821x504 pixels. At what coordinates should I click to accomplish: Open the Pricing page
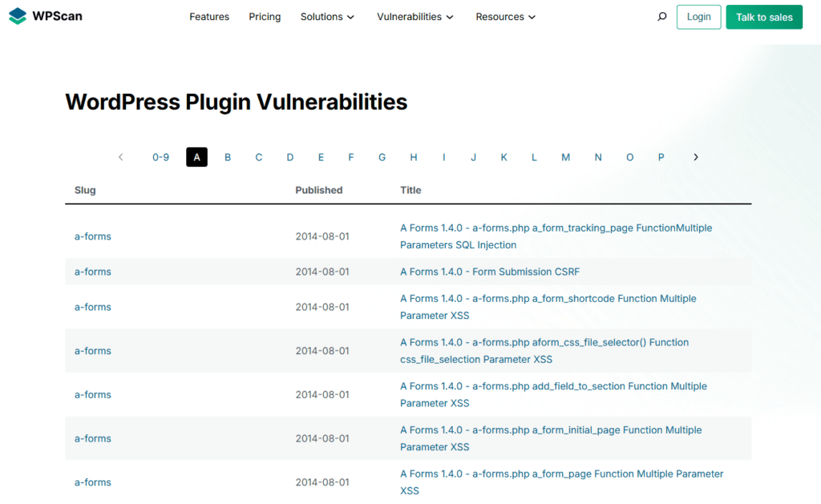265,17
